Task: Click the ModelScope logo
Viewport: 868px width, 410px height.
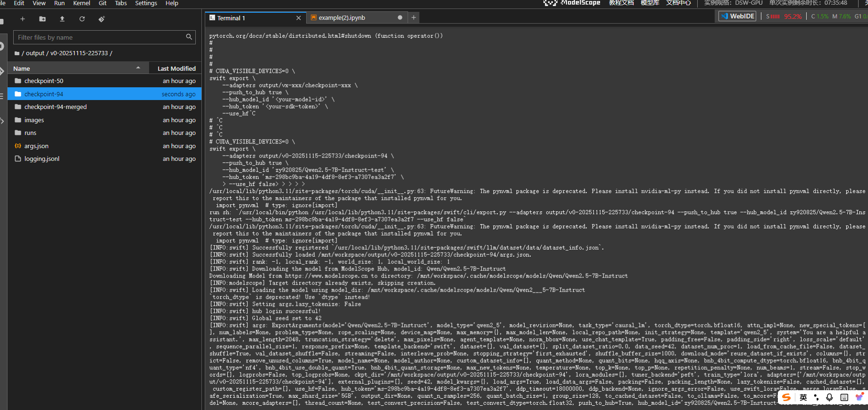Action: coord(572,3)
